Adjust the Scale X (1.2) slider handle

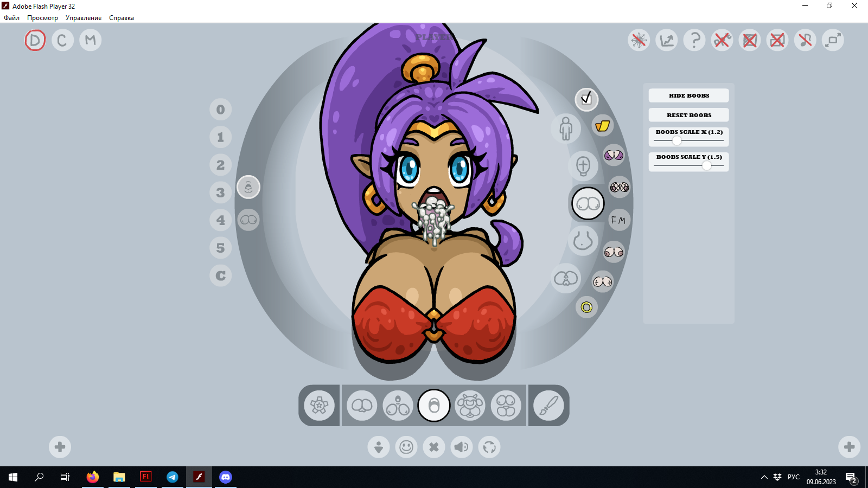(x=676, y=140)
